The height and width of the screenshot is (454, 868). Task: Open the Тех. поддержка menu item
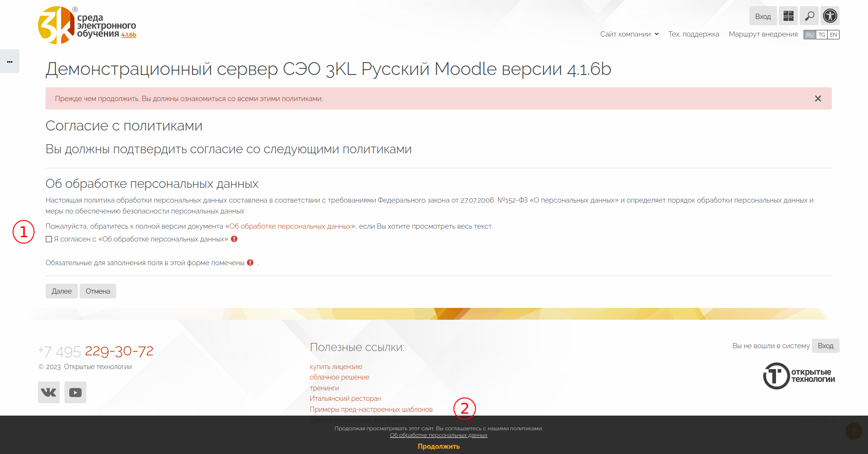tap(693, 34)
